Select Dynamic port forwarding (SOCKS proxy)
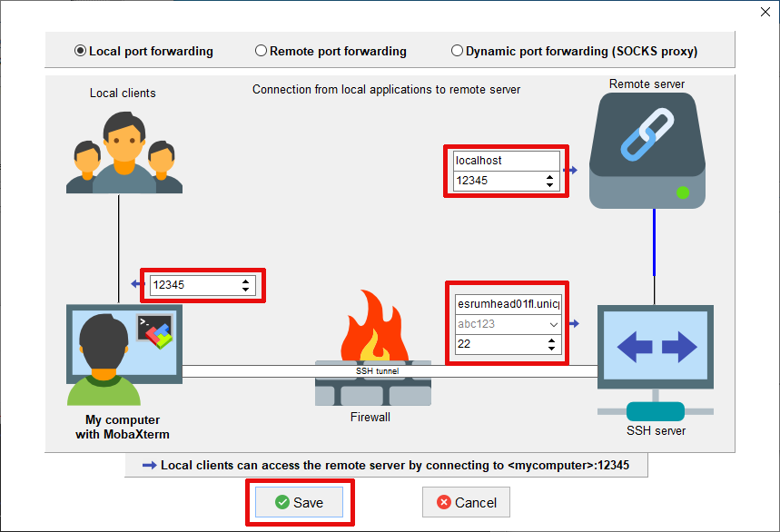This screenshot has width=780, height=532. tap(457, 52)
